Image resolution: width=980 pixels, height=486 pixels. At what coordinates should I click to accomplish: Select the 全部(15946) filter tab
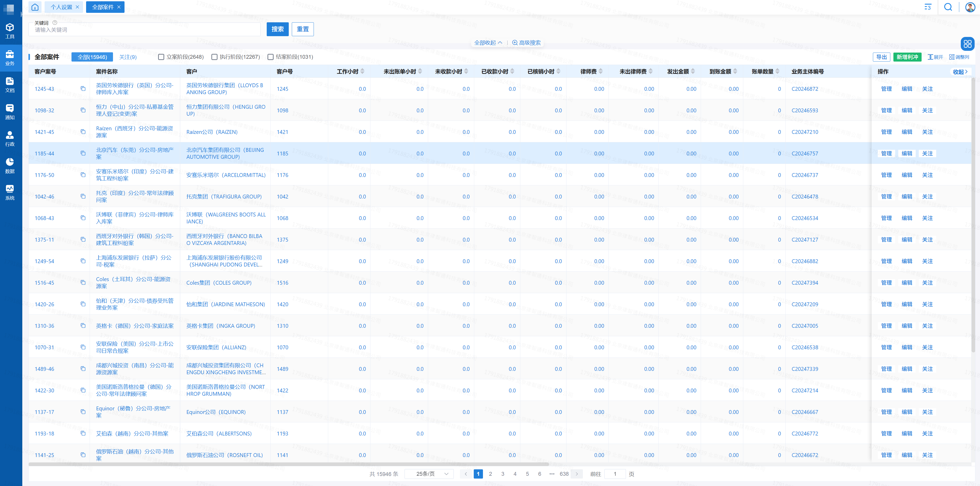point(92,57)
